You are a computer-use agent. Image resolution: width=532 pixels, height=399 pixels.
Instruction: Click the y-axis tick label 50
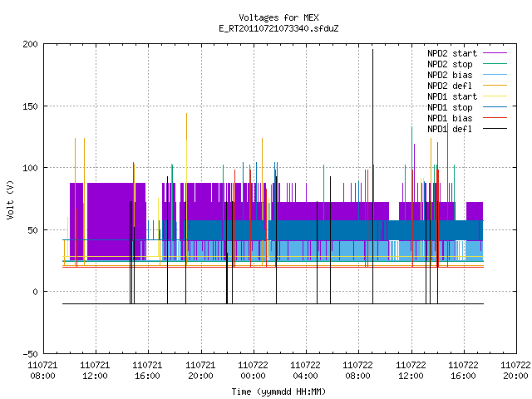tap(33, 230)
